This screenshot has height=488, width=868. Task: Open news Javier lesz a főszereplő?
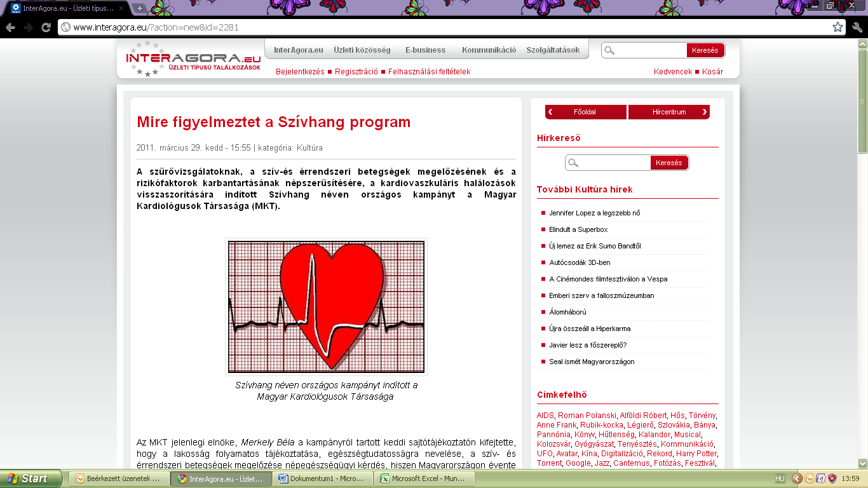click(588, 345)
